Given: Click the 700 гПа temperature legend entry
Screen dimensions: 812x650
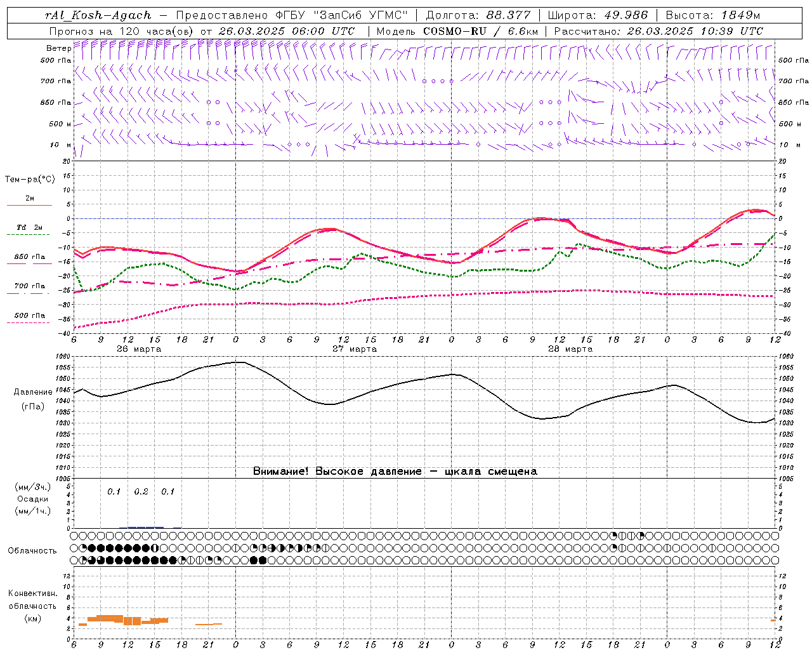Looking at the screenshot, I should tap(30, 286).
